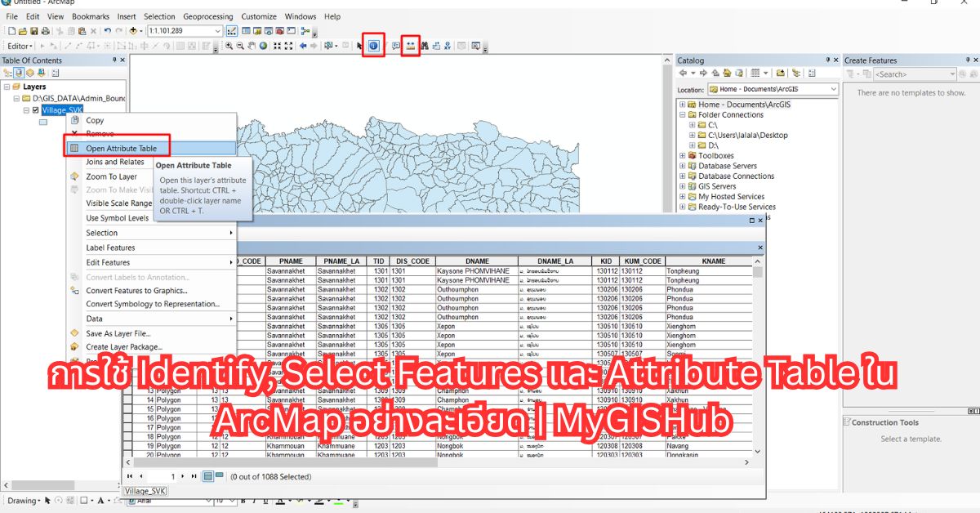Toggle show all records view
980x513 pixels.
pos(207,475)
